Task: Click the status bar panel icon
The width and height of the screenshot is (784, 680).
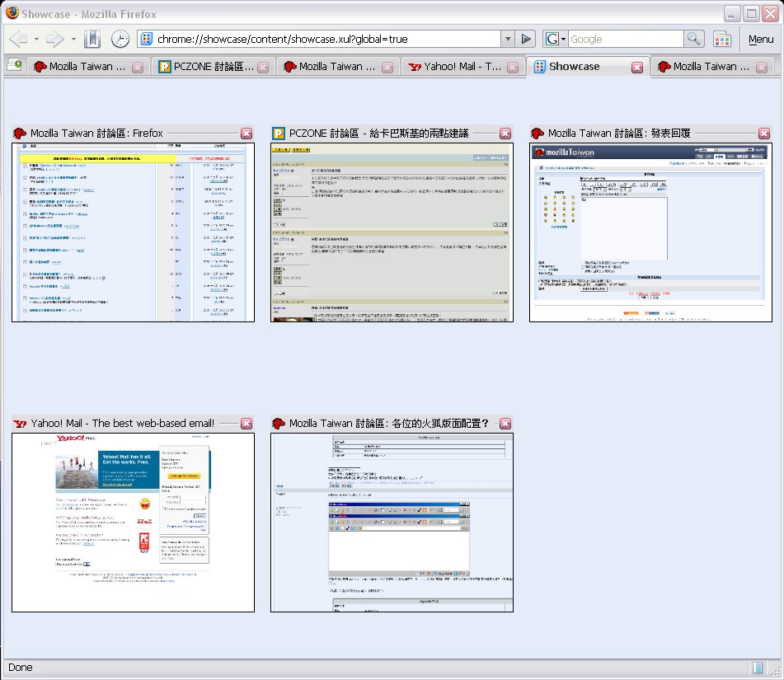Action: [x=758, y=667]
